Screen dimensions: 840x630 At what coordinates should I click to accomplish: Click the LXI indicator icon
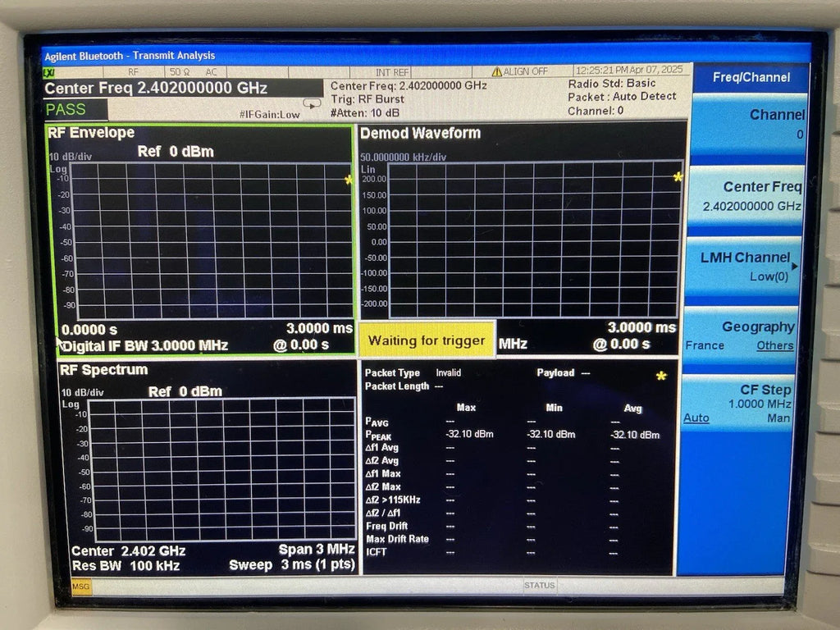pos(48,72)
